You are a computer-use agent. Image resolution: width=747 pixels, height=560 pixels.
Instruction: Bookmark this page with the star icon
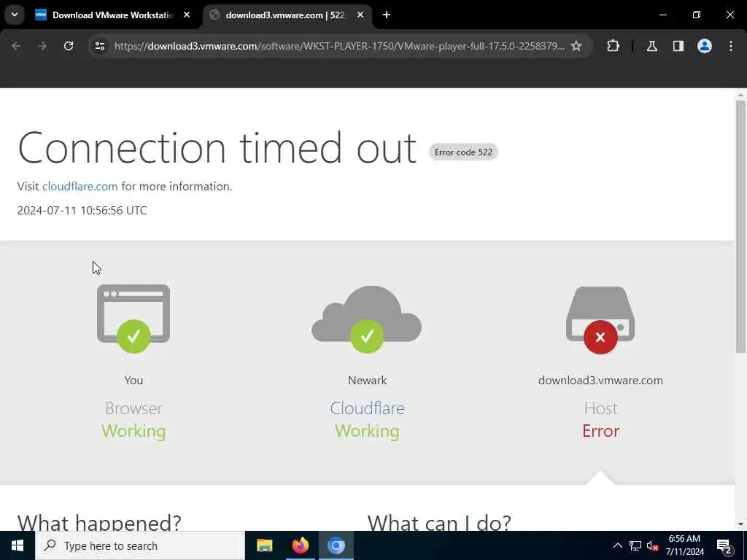pyautogui.click(x=576, y=46)
